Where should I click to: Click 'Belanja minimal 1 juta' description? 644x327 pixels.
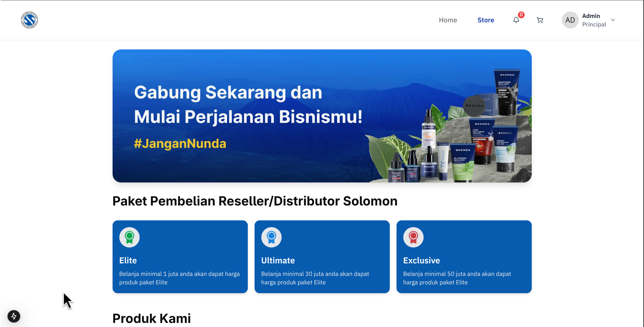pos(180,278)
